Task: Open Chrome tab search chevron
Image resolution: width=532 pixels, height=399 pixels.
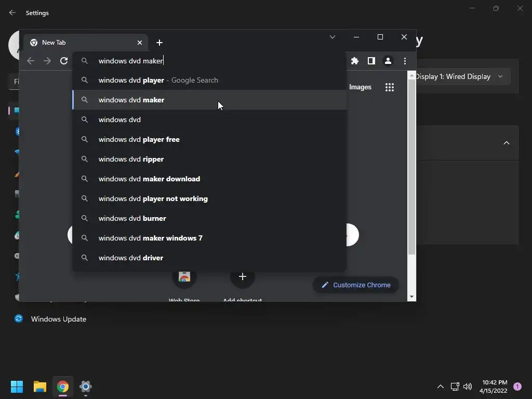Action: tap(332, 37)
